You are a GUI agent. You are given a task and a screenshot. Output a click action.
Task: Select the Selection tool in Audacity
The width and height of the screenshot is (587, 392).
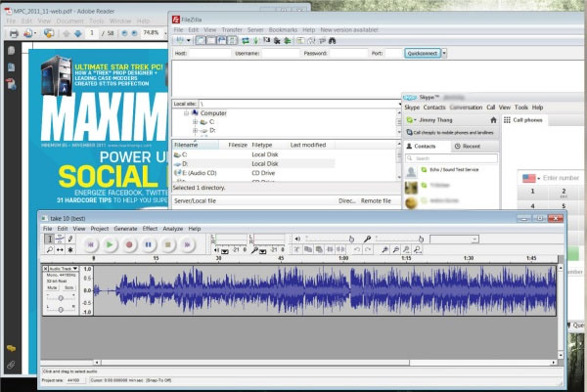[x=49, y=239]
